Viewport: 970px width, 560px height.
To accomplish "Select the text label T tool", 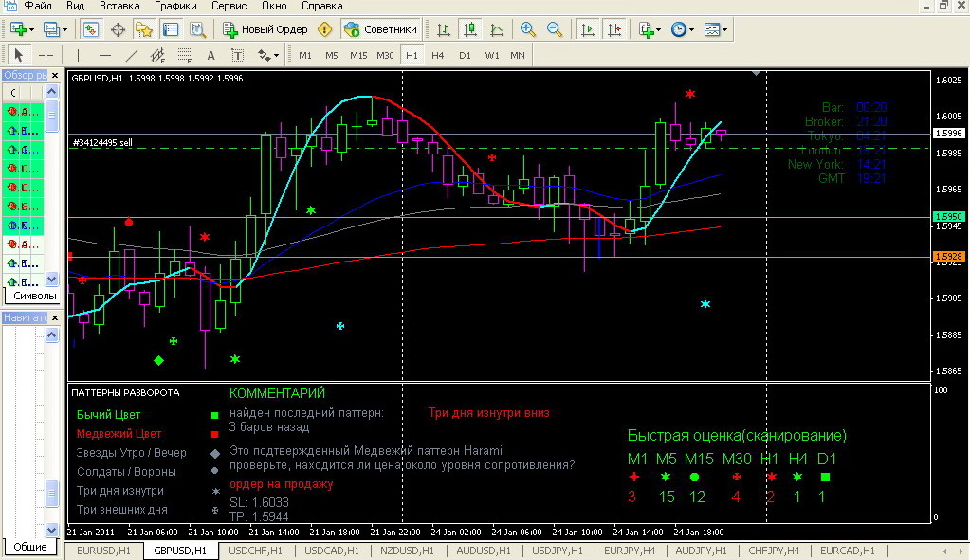I will pos(238,55).
